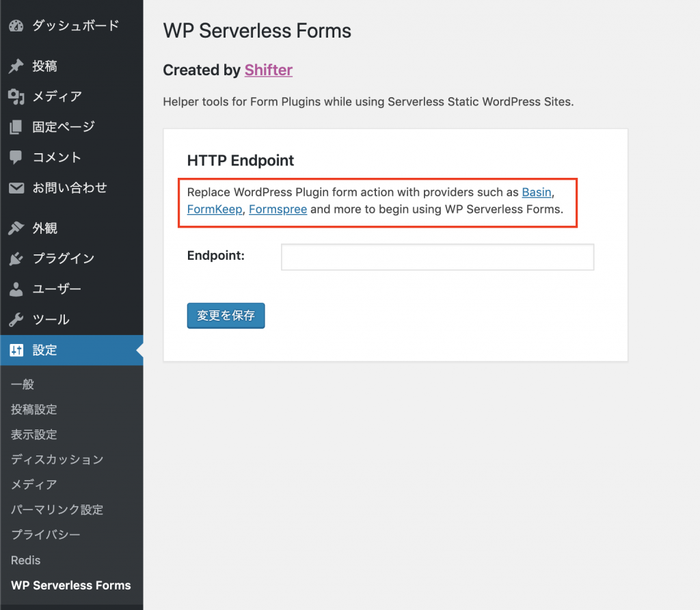Follow the Shifter link
This screenshot has height=610, width=700.
click(x=268, y=70)
